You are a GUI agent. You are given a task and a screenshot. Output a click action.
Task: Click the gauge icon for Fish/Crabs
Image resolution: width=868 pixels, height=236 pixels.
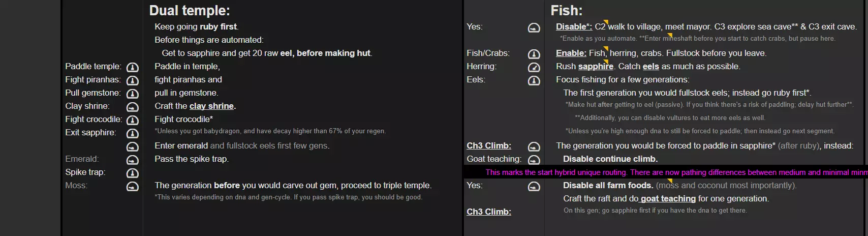(x=534, y=54)
